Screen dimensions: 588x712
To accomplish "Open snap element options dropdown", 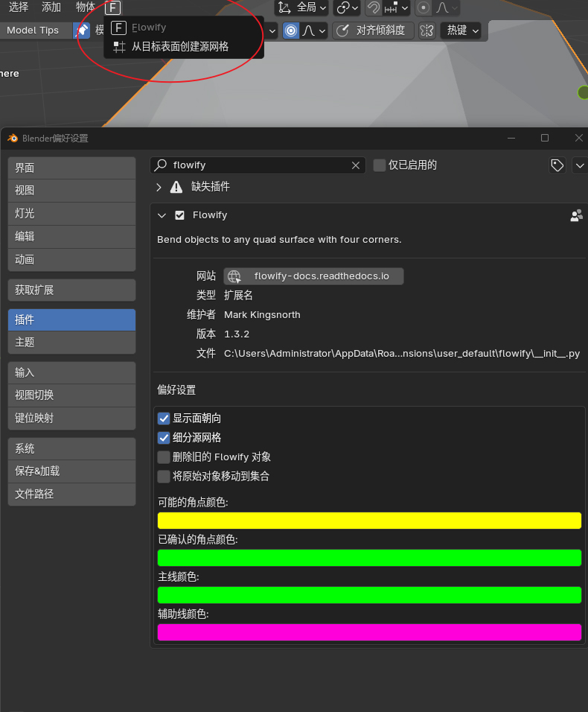I will (x=396, y=7).
